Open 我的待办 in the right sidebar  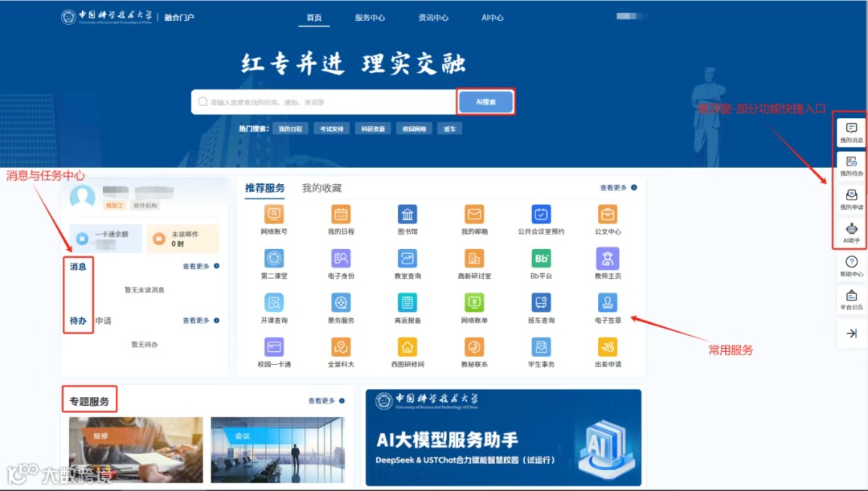[851, 166]
